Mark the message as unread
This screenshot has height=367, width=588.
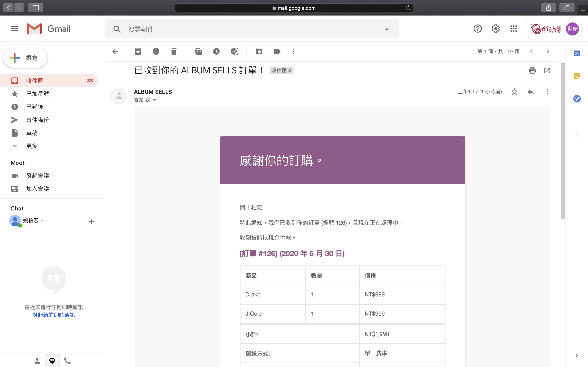click(x=198, y=51)
